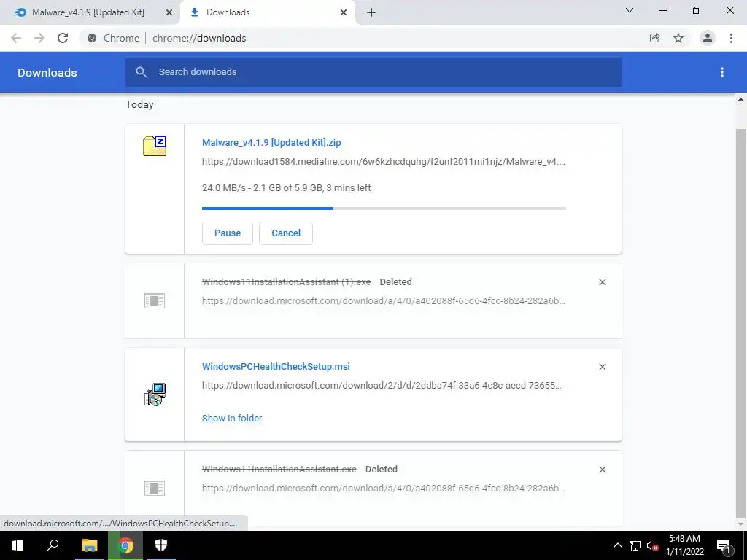Cancel the Malware_v4.1.9 download
The width and height of the screenshot is (747, 560).
[286, 233]
